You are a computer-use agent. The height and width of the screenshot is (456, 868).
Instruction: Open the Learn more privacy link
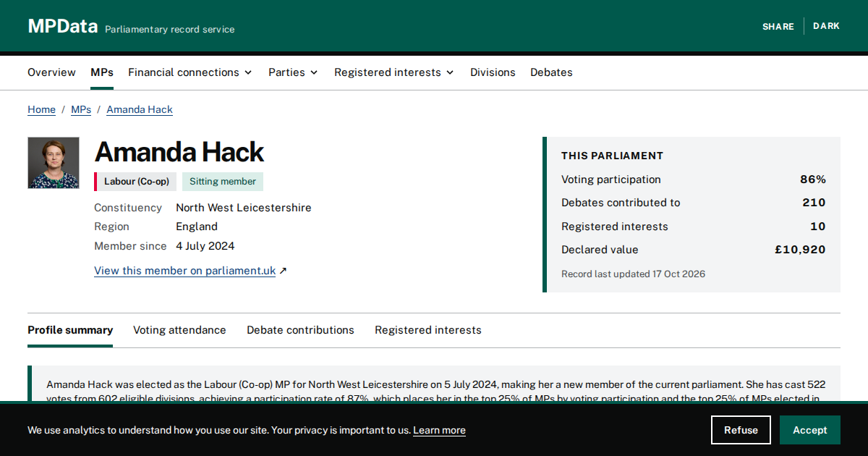[x=439, y=430]
